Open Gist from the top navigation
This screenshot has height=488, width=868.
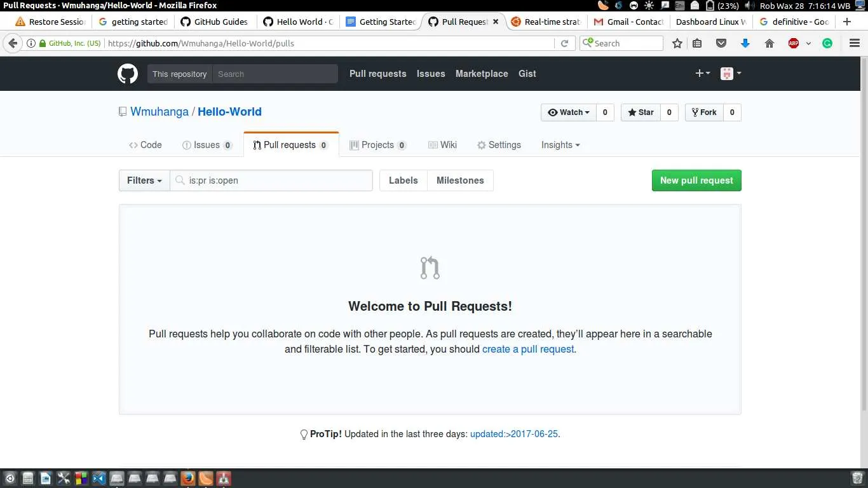(x=527, y=74)
